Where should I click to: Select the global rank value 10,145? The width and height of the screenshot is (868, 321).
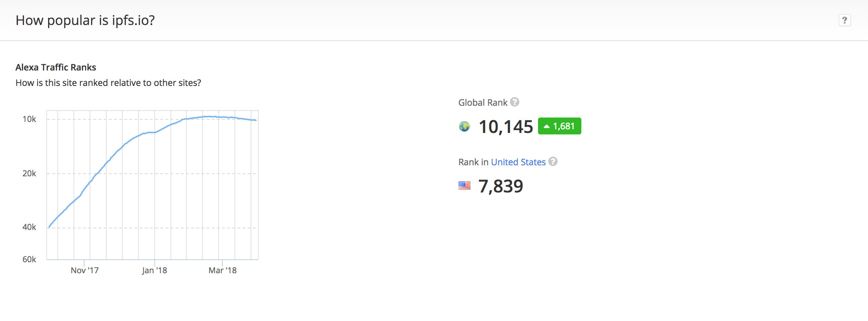click(x=506, y=127)
